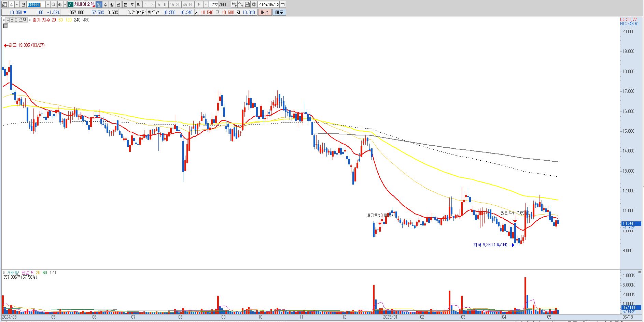Click the speaker sound icon
Image resolution: width=644 pixels, height=322 pixels.
click(60, 4)
